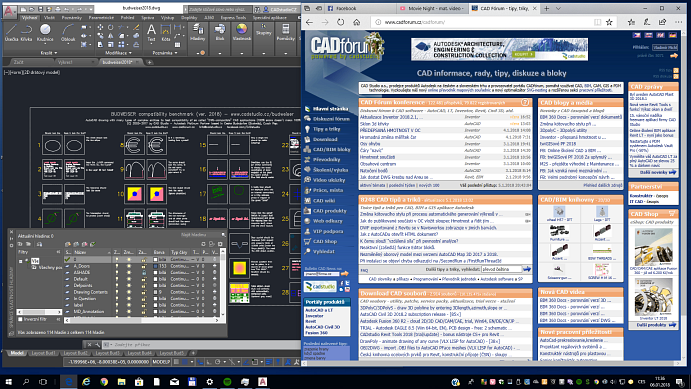Screen dimensions: 691x389
Task: Click the Blok insert icon
Action: pyautogui.click(x=219, y=33)
